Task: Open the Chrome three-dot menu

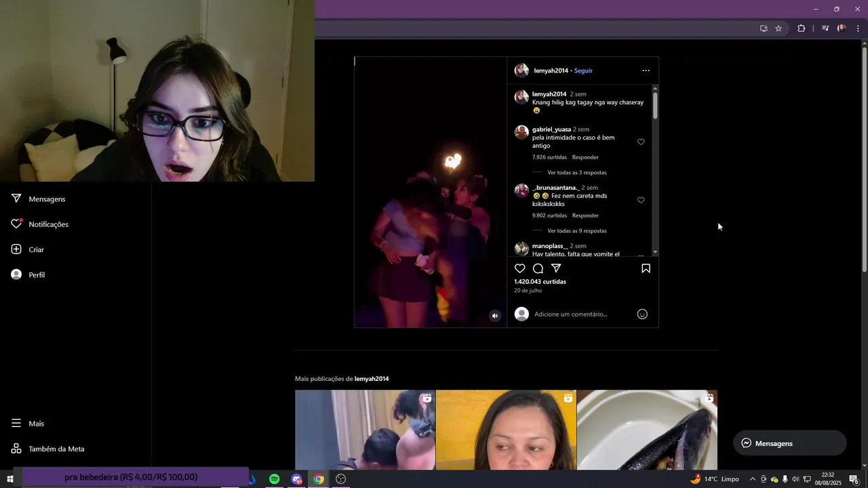Action: pyautogui.click(x=858, y=28)
